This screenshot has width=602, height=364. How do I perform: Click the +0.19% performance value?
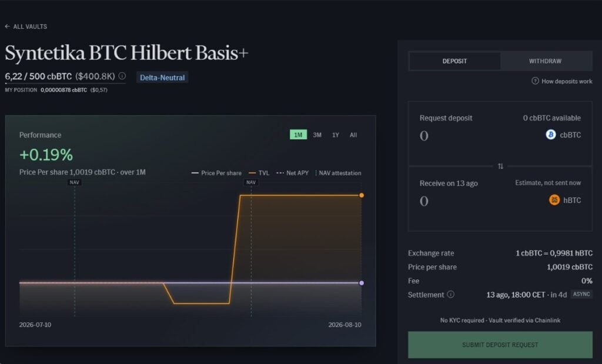(46, 155)
